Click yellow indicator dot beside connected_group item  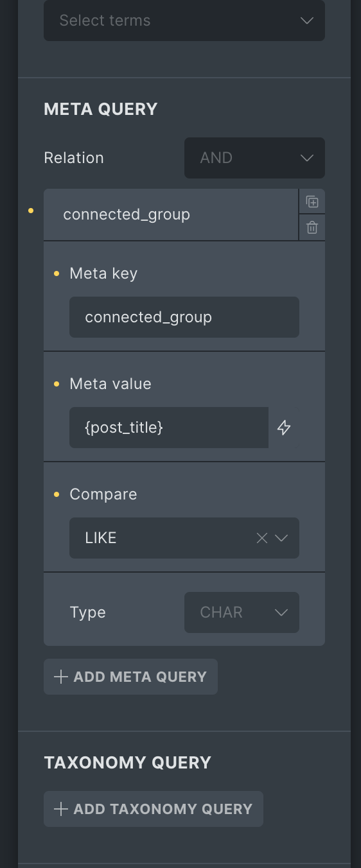click(31, 211)
